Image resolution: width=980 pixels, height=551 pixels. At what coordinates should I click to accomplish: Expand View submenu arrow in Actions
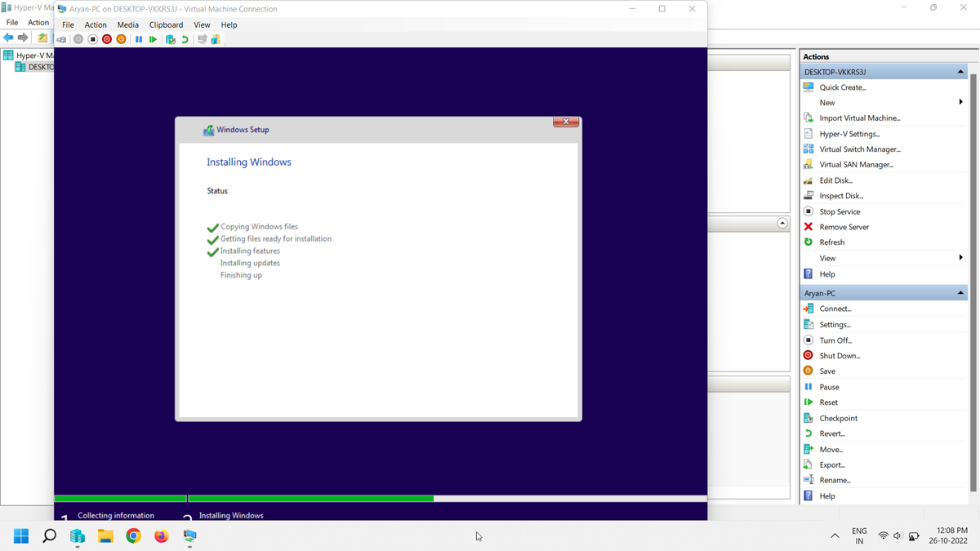coord(960,258)
